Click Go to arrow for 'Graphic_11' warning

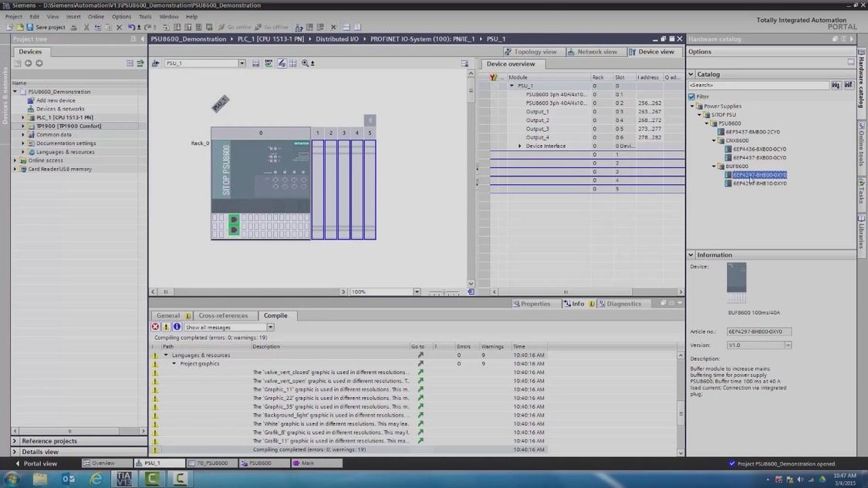420,389
